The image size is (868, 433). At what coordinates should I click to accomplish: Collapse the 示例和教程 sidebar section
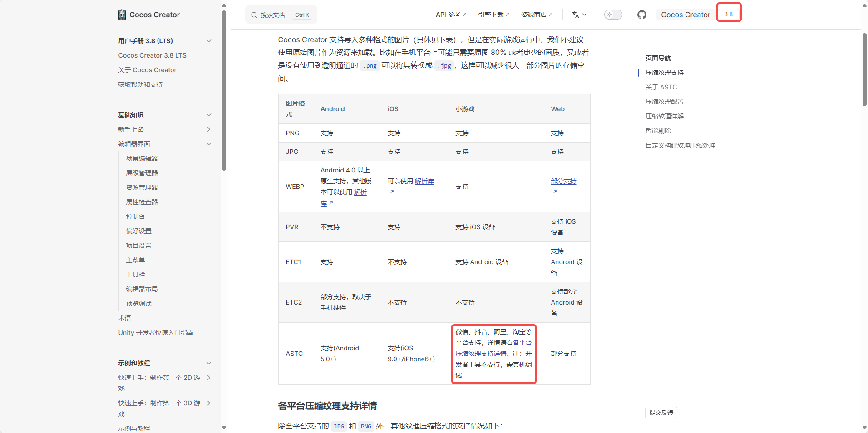209,363
